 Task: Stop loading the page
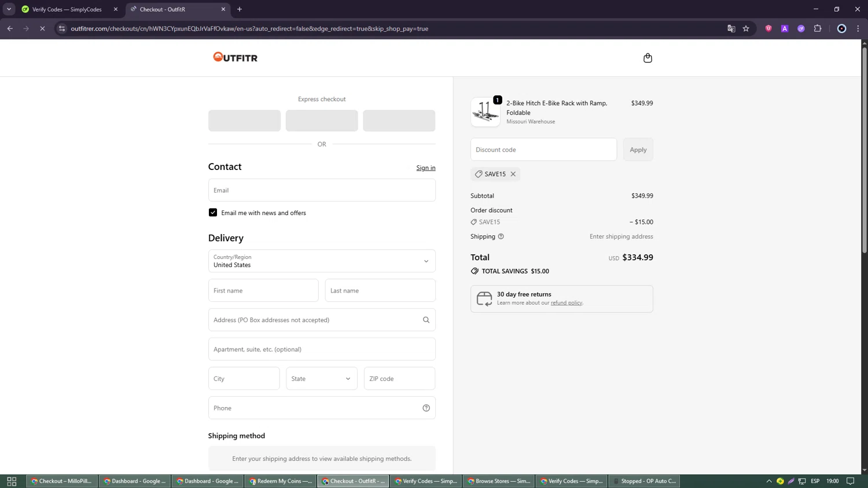point(42,28)
